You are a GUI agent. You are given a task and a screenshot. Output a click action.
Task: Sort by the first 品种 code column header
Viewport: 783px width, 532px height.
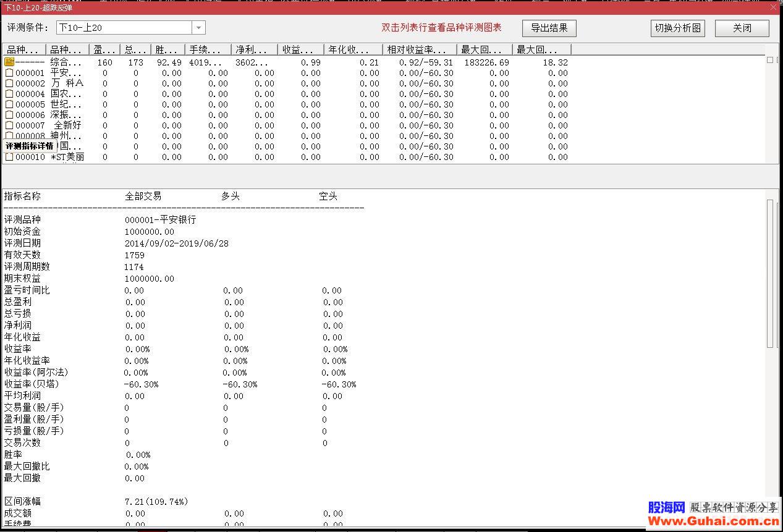click(x=24, y=49)
